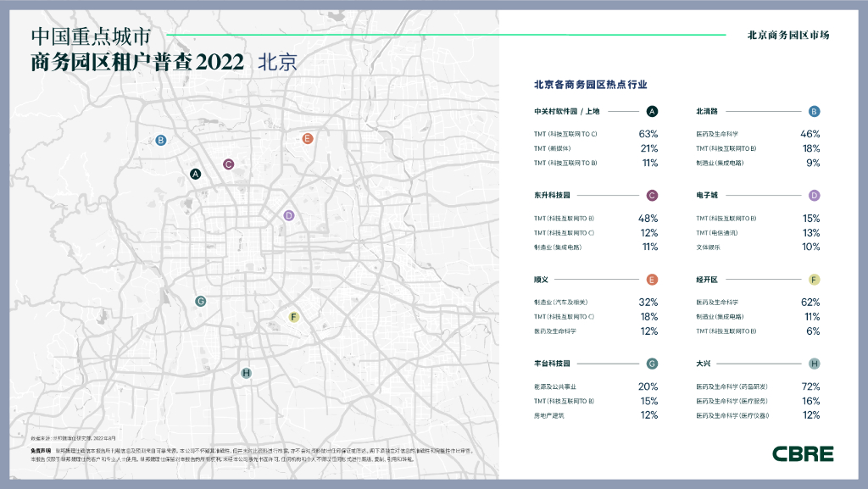The image size is (868, 489).
Task: Click the CBRE logo
Action: 802,453
